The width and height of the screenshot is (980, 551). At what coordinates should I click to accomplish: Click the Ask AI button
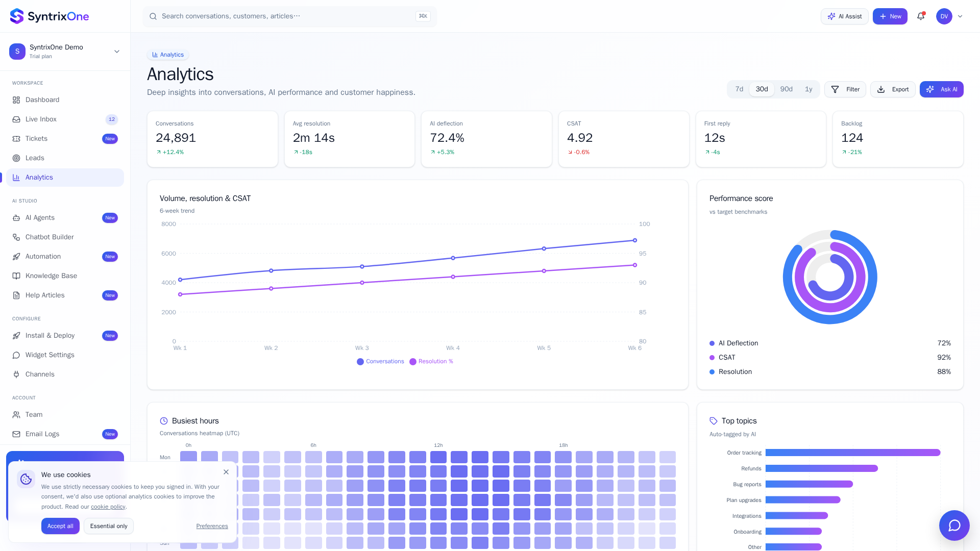tap(941, 89)
